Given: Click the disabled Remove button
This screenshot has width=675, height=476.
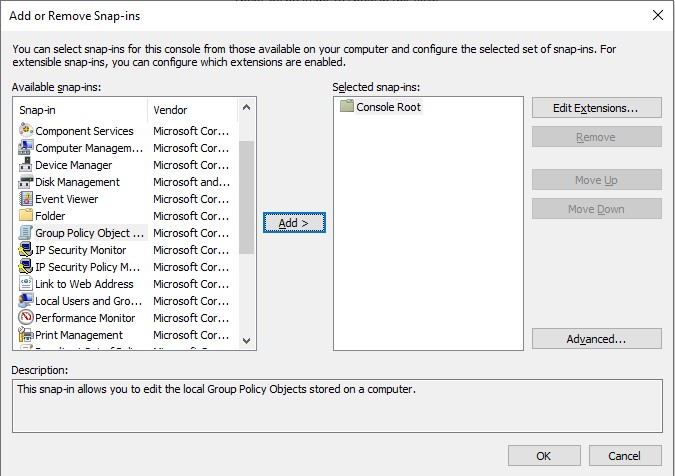Looking at the screenshot, I should pyautogui.click(x=596, y=137).
